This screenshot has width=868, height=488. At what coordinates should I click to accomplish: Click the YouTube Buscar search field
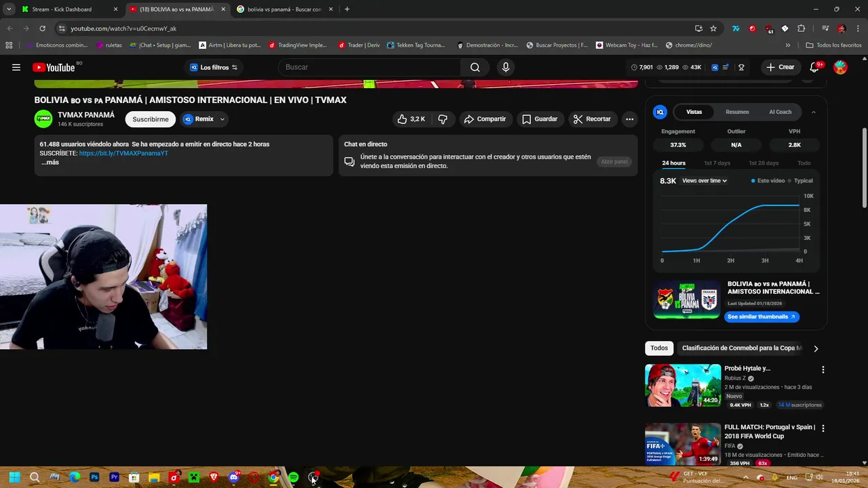click(370, 67)
